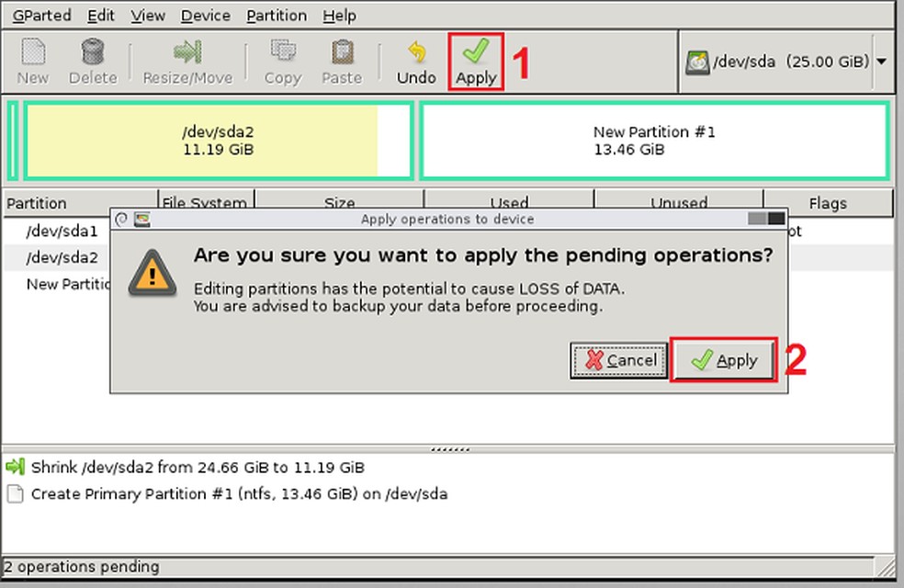Select the Shrink /dev/sda2 pending operation
The height and width of the screenshot is (588, 904).
[198, 467]
